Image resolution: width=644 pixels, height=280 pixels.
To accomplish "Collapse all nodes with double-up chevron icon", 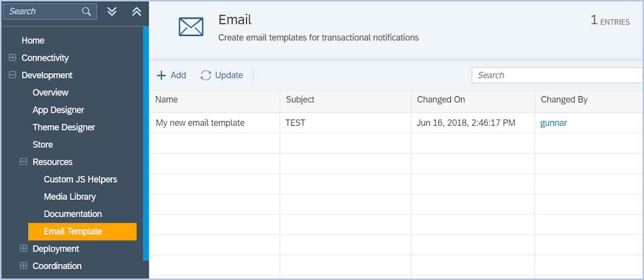I will pos(137,12).
